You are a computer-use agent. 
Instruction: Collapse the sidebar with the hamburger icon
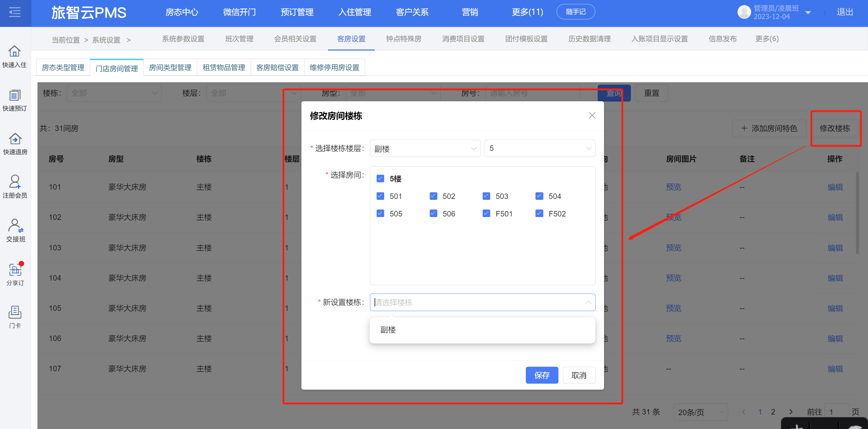tap(15, 12)
